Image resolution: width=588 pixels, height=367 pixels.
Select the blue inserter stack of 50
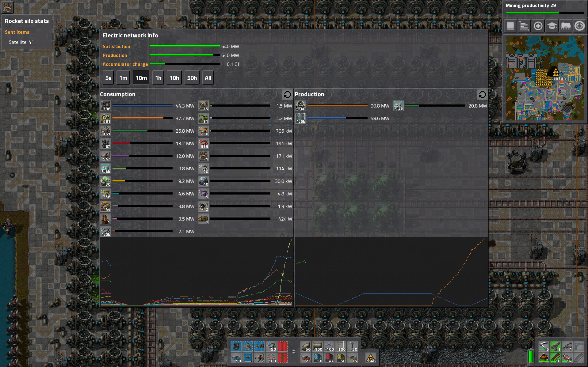(x=271, y=346)
